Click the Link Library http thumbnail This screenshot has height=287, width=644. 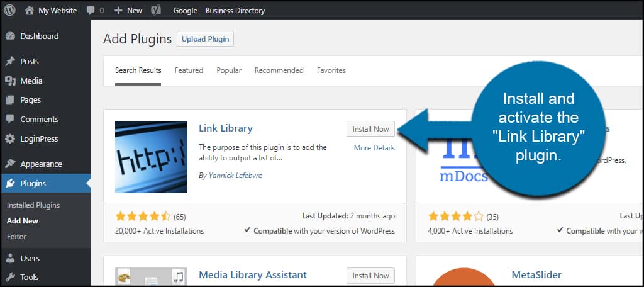(151, 157)
